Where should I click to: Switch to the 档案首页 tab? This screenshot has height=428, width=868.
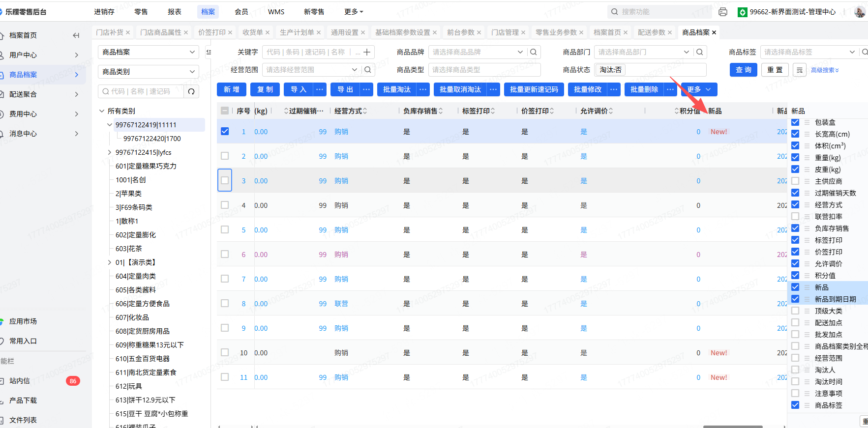point(607,32)
